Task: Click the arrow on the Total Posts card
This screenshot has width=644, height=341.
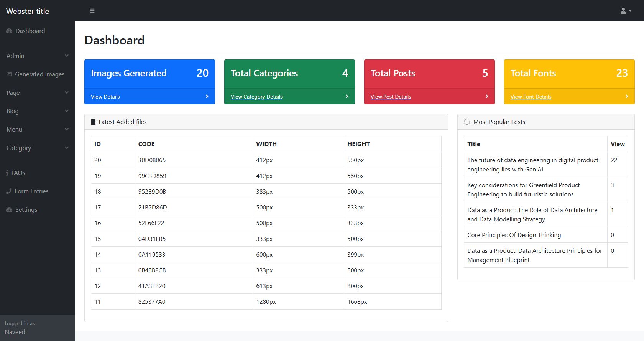Action: pyautogui.click(x=487, y=96)
